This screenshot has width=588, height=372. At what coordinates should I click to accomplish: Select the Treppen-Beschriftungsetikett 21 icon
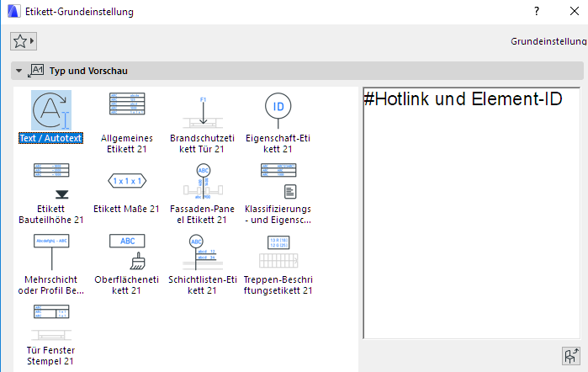(x=278, y=252)
